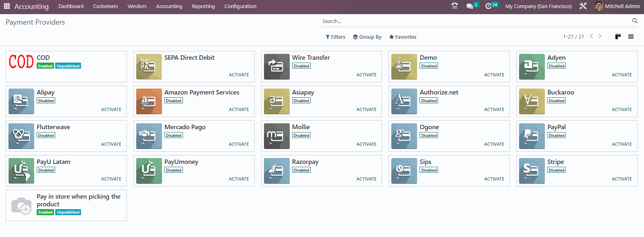Open company switcher My Company (San Francisco)
Viewport: 644px width, 237px height.
click(x=538, y=6)
